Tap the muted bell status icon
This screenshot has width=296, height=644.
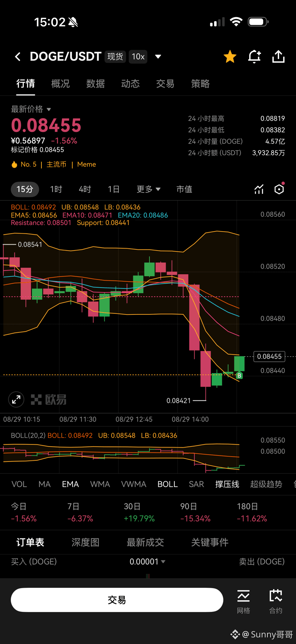click(x=73, y=22)
